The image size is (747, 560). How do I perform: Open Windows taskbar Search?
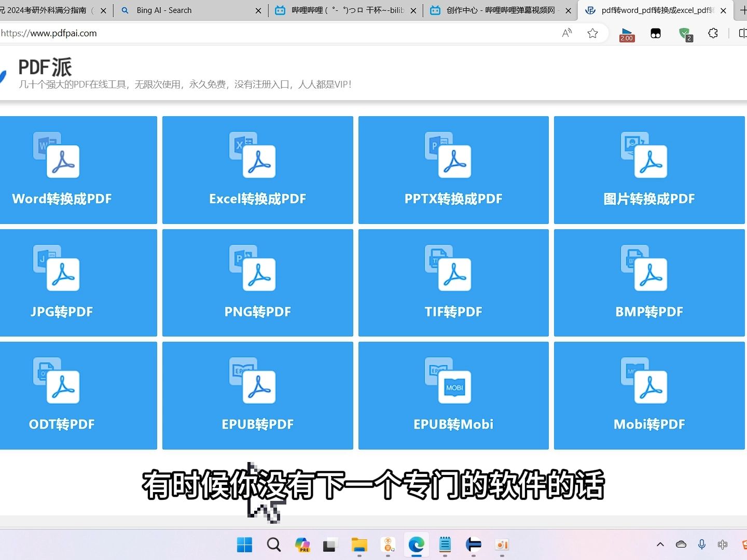274,544
